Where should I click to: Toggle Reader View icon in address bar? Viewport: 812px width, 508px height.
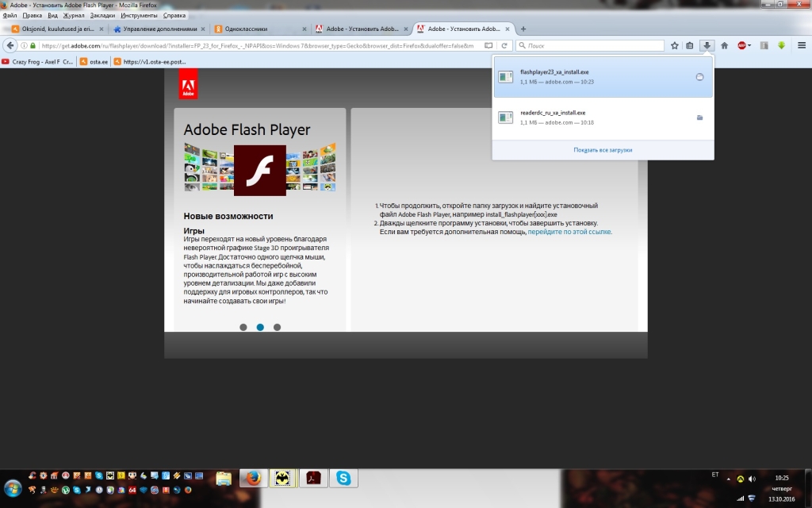[x=488, y=45]
